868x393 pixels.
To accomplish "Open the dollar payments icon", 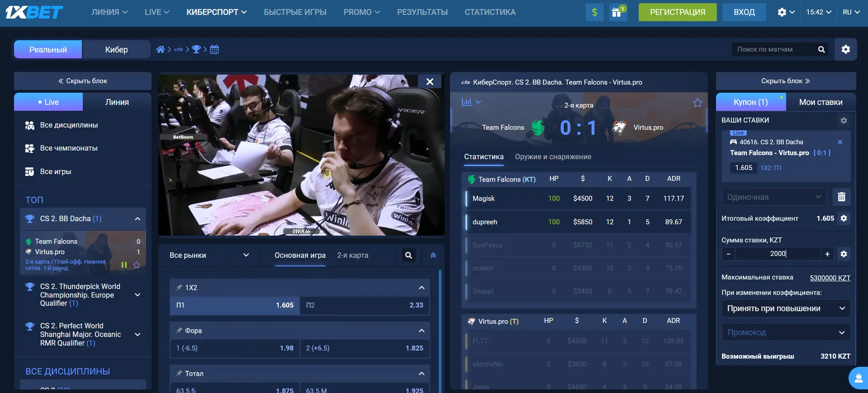I will tap(594, 12).
